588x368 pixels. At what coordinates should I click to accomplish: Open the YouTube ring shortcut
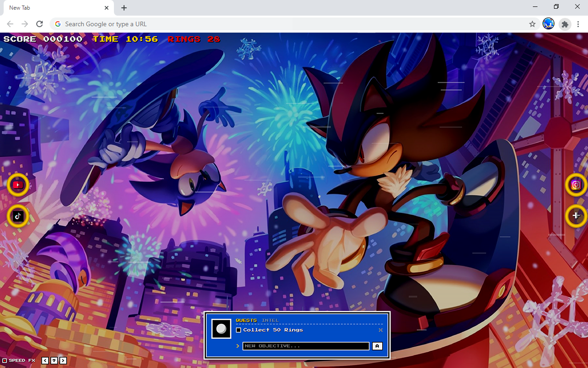point(18,185)
